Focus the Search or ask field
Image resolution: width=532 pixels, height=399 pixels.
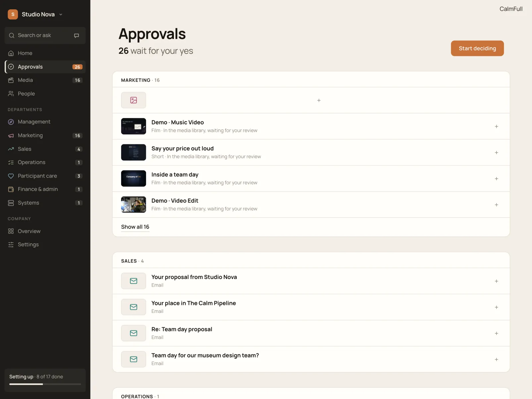pos(45,36)
